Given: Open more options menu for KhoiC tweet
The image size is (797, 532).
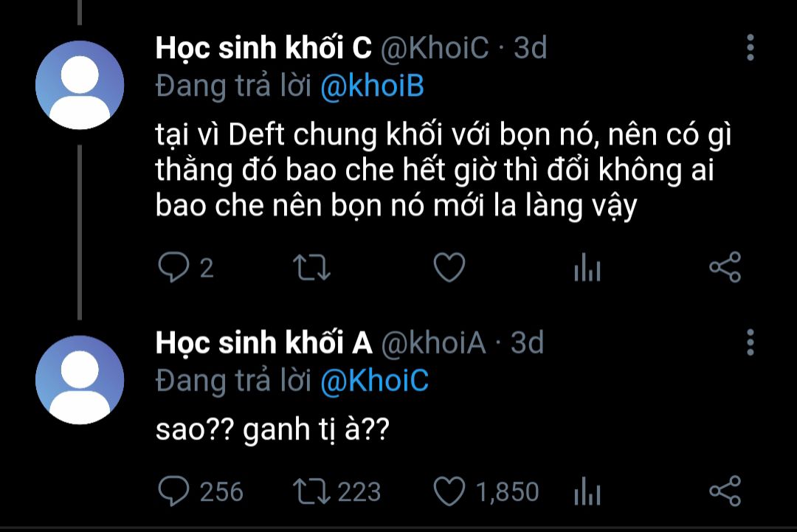Looking at the screenshot, I should click(750, 48).
